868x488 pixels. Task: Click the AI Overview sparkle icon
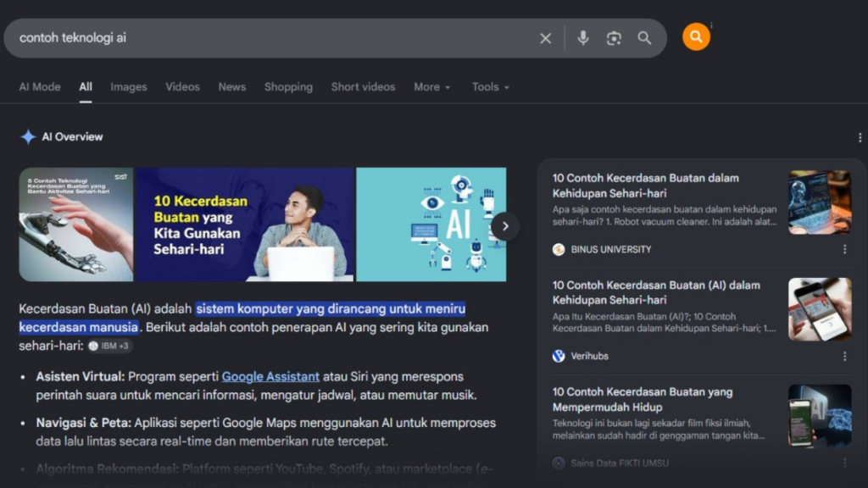pos(28,136)
